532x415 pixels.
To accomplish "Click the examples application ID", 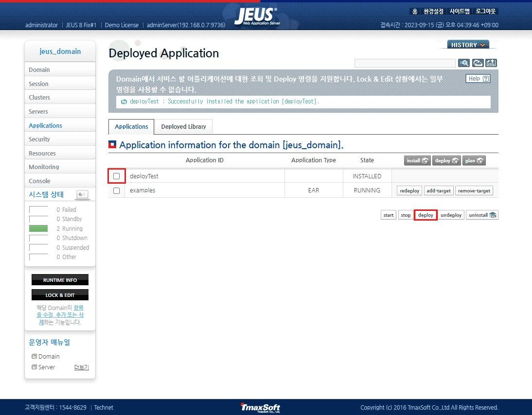I will point(142,190).
